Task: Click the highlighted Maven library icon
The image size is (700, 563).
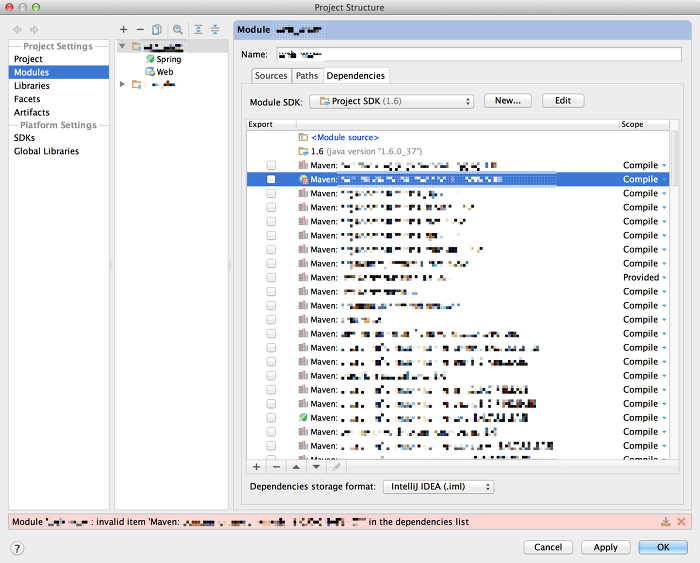Action: [x=304, y=179]
